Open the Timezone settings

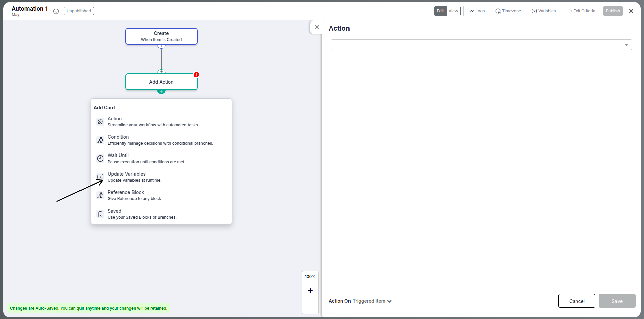[x=508, y=11]
